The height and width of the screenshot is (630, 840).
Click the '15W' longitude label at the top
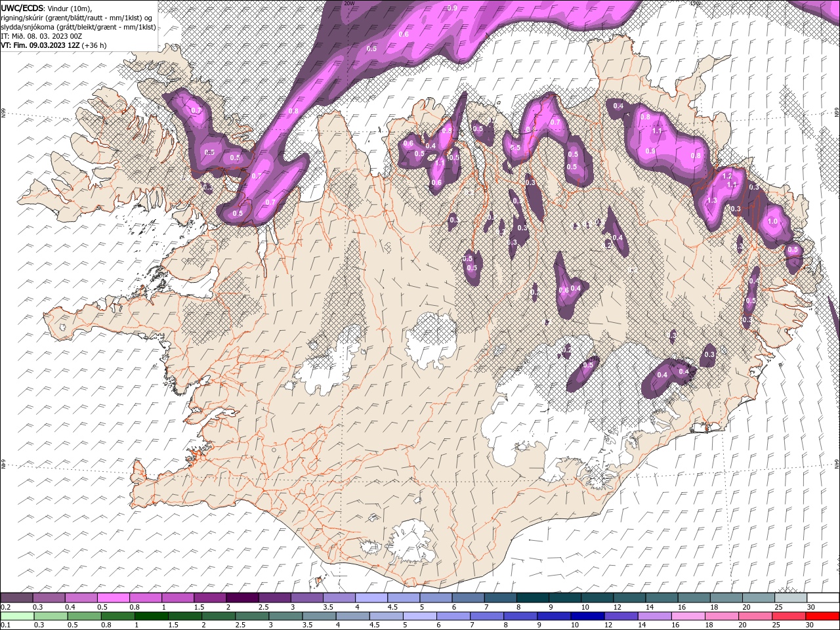pyautogui.click(x=696, y=3)
